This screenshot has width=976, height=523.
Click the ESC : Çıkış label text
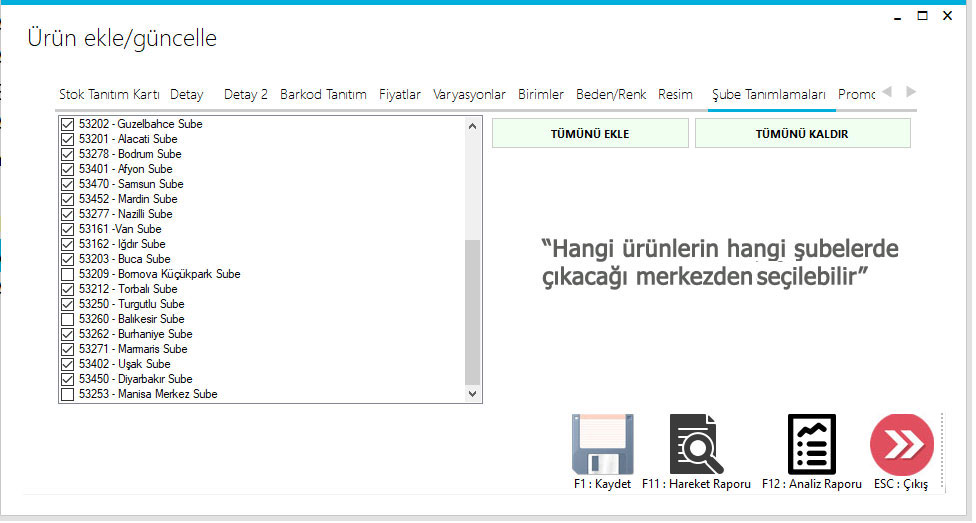click(901, 484)
